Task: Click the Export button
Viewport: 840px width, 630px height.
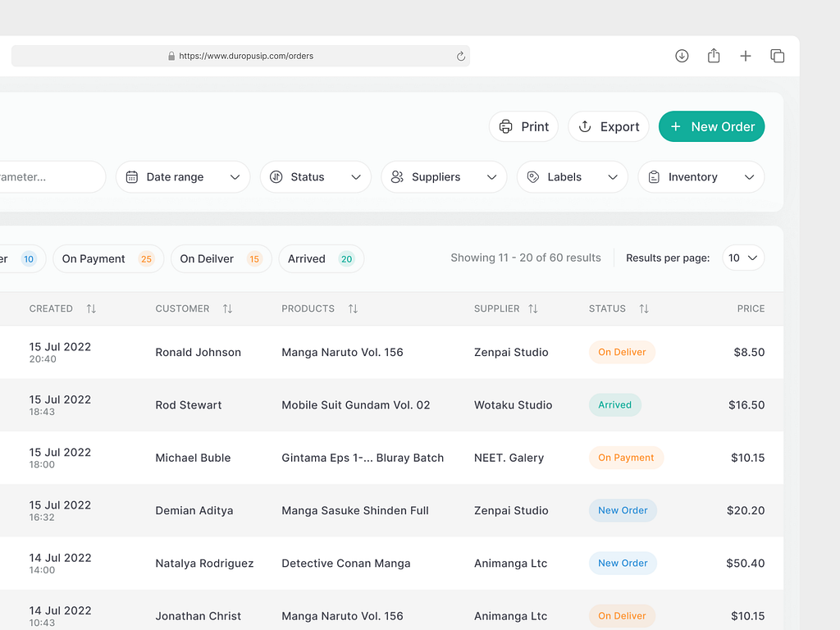Action: (x=609, y=126)
